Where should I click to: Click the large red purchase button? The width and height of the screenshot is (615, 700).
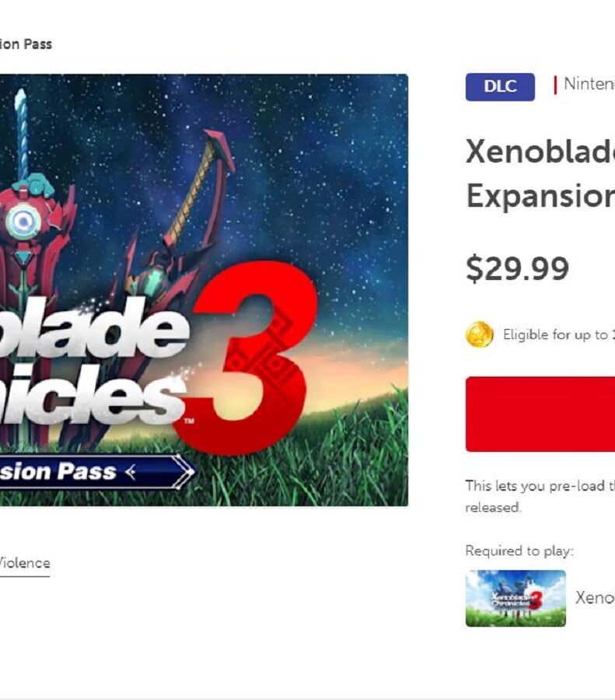pos(540,414)
